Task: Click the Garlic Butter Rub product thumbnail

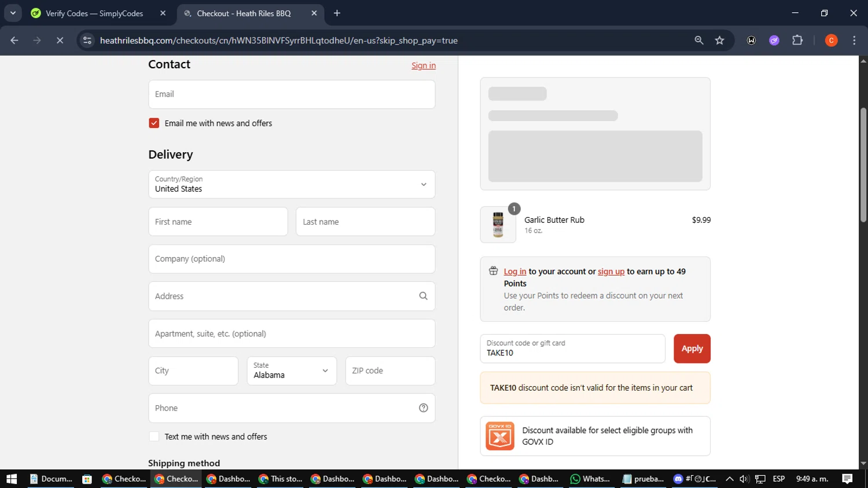Action: coord(498,225)
